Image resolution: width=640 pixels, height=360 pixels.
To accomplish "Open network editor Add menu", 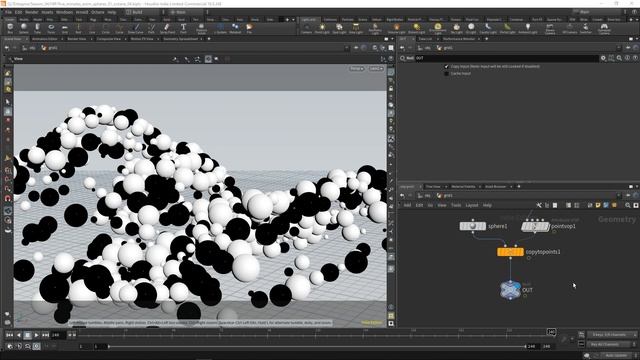I will coord(407,205).
